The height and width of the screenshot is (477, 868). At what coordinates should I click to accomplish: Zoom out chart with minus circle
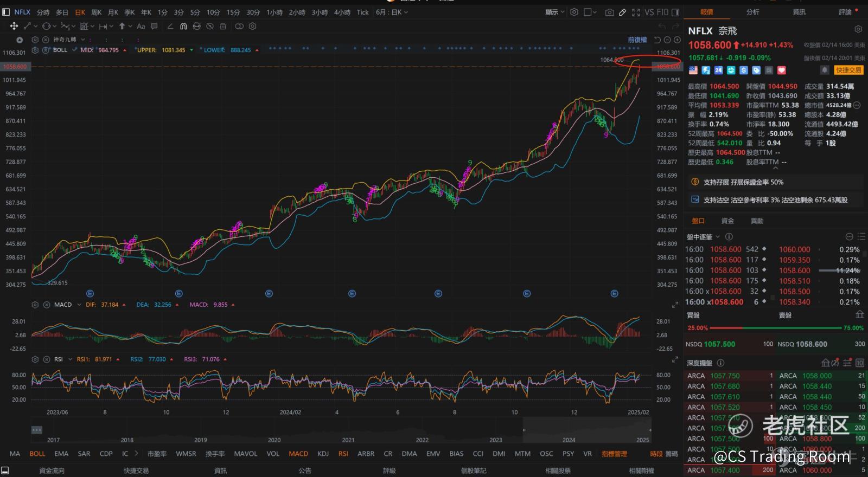click(x=668, y=40)
